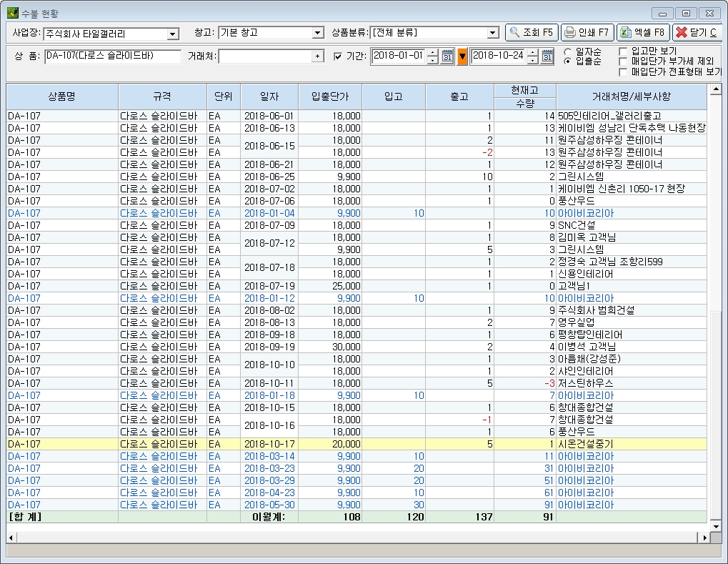Open the 상품분류 dropdown
Viewport: 728px width, 564px height.
coord(493,33)
